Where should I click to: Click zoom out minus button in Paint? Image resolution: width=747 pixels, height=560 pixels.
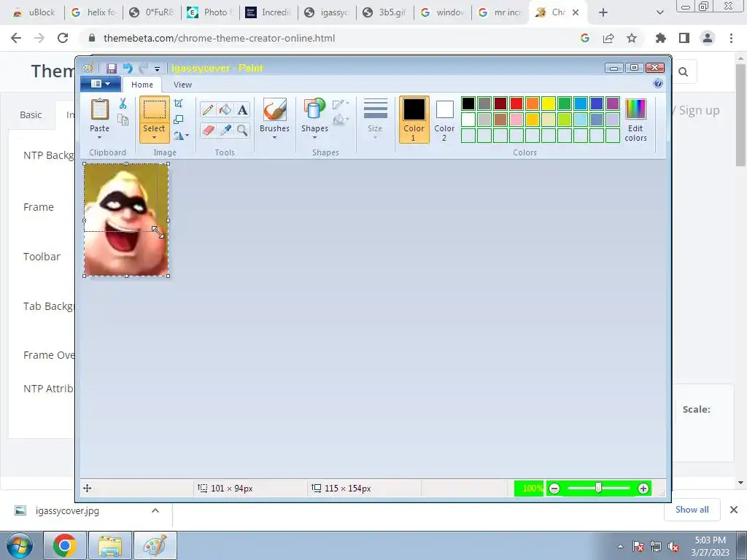(x=554, y=488)
